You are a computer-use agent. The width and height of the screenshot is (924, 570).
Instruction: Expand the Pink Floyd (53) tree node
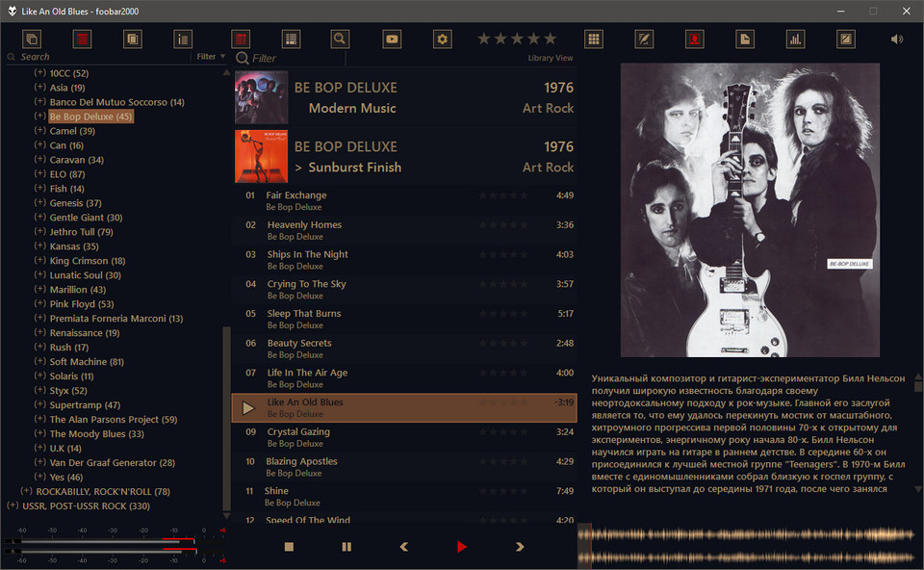pyautogui.click(x=40, y=303)
